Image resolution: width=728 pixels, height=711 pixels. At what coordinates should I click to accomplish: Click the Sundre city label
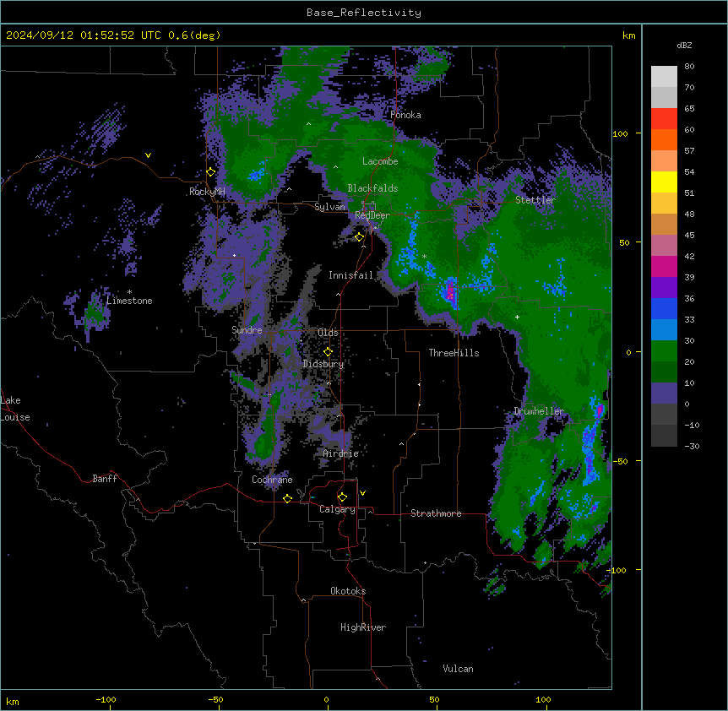click(x=247, y=330)
